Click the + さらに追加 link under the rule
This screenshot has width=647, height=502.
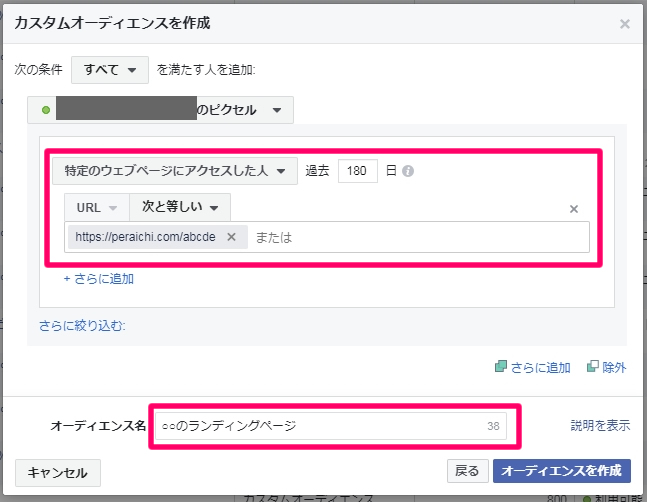(x=99, y=279)
